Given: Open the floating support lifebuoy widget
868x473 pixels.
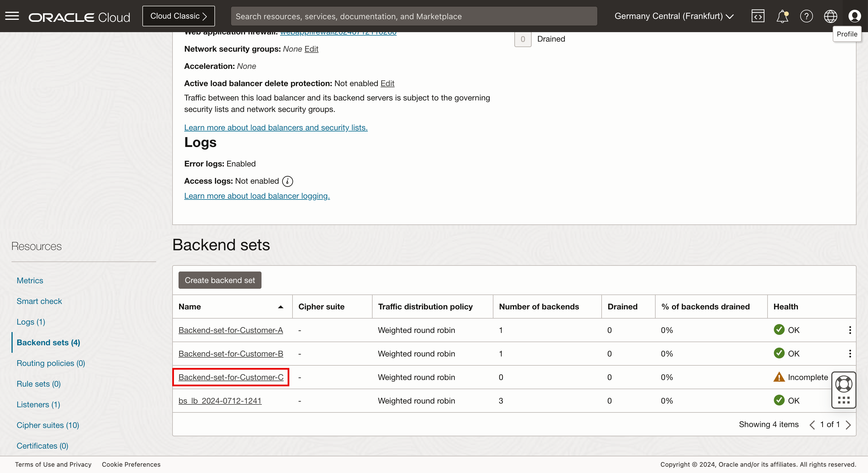Looking at the screenshot, I should (x=844, y=384).
